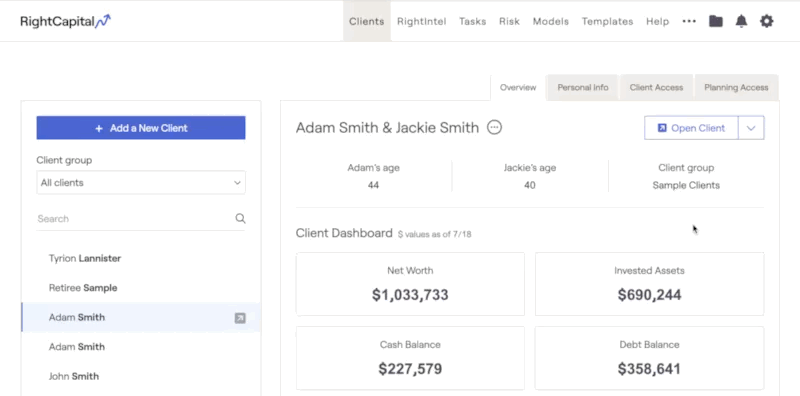Open the three-dot overflow menu in navbar
Image resolution: width=800 pixels, height=396 pixels.
(x=689, y=21)
